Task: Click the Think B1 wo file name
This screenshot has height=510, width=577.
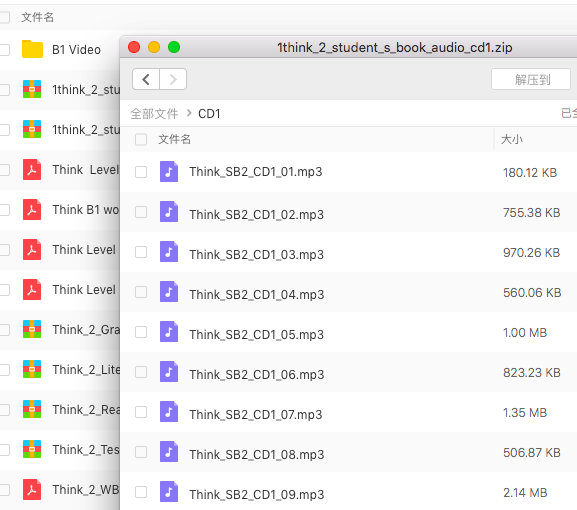Action: 86,210
